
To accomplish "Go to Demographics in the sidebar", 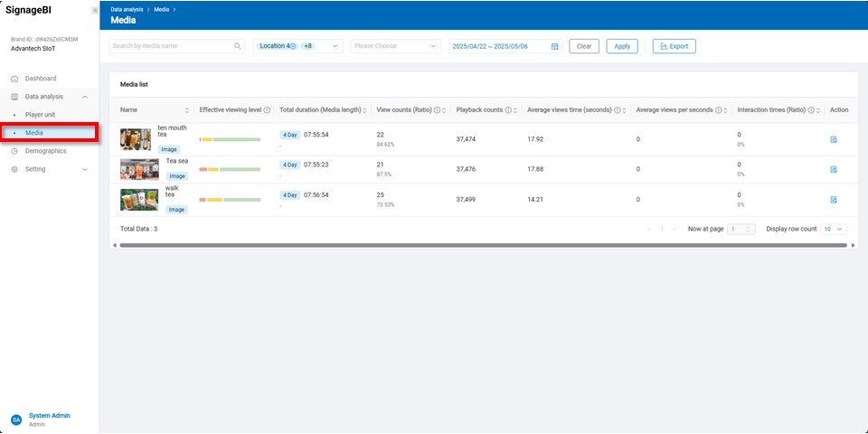I will click(x=45, y=151).
